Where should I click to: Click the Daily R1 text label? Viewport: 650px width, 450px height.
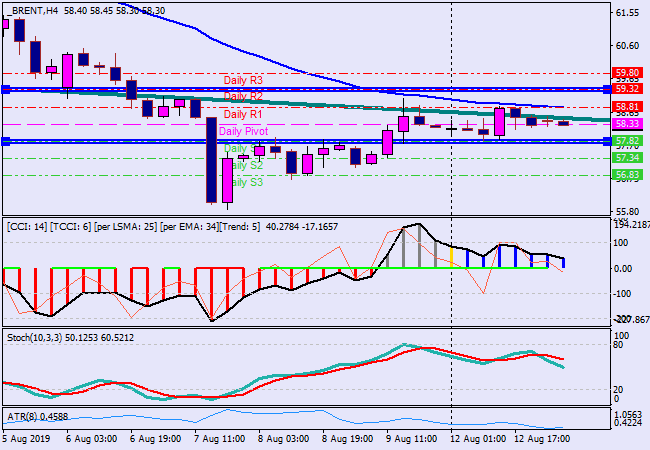(x=243, y=115)
